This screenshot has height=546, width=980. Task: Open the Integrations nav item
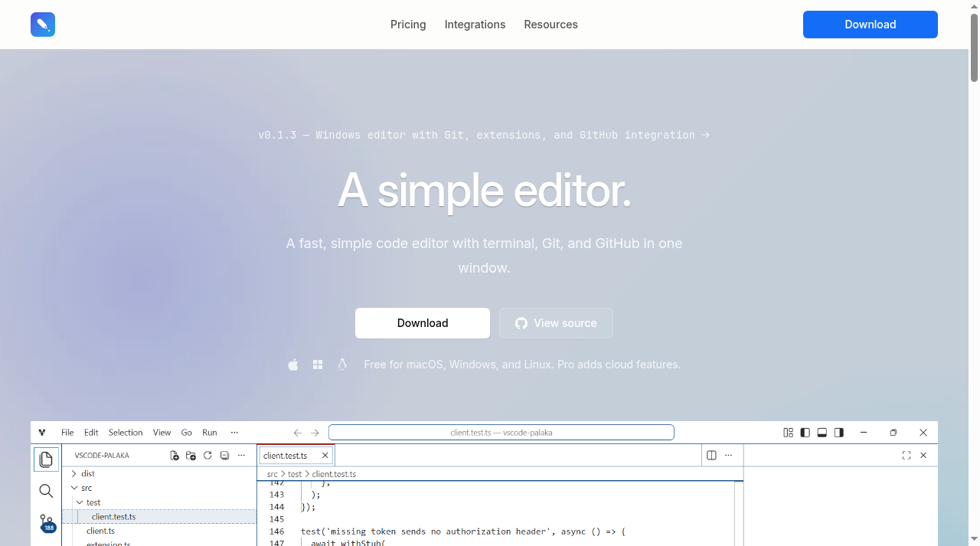(x=475, y=25)
